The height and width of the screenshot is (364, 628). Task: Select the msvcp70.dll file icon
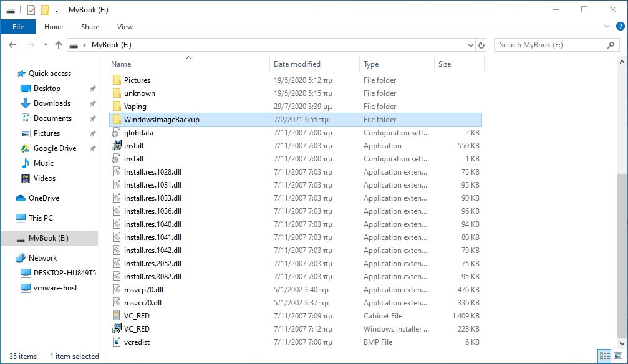tap(116, 290)
